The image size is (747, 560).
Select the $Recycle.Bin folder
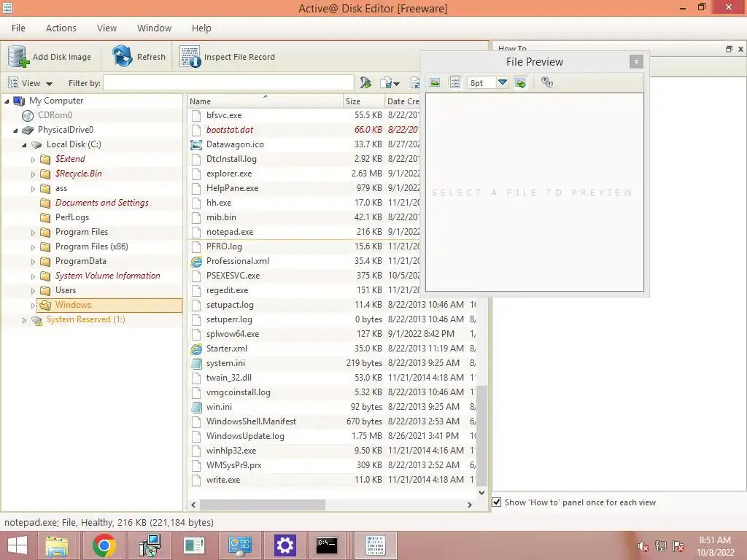tap(78, 174)
